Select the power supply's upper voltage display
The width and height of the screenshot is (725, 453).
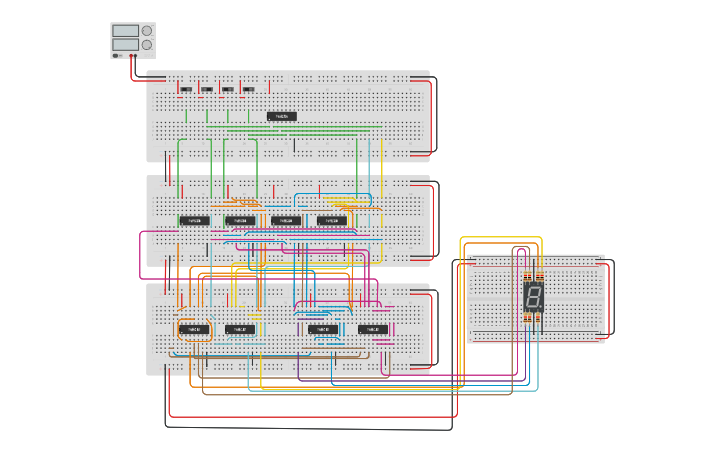pyautogui.click(x=125, y=31)
